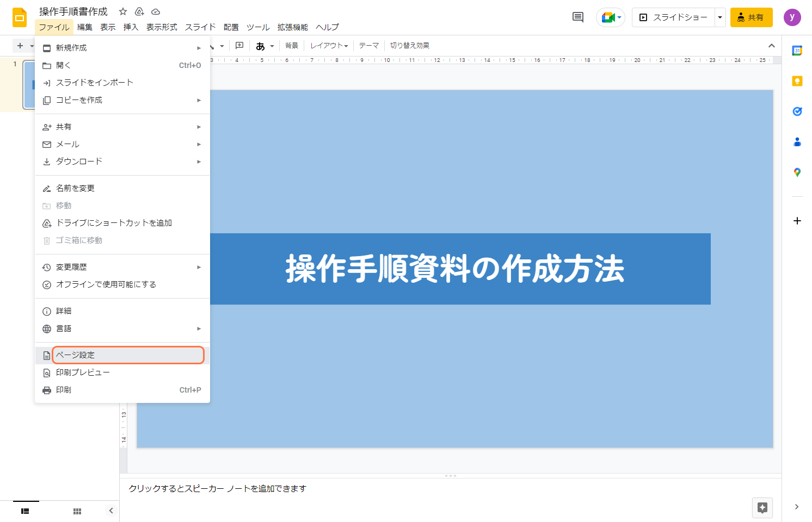Select the slide title text box
Image resolution: width=812 pixels, height=522 pixels.
(455, 269)
